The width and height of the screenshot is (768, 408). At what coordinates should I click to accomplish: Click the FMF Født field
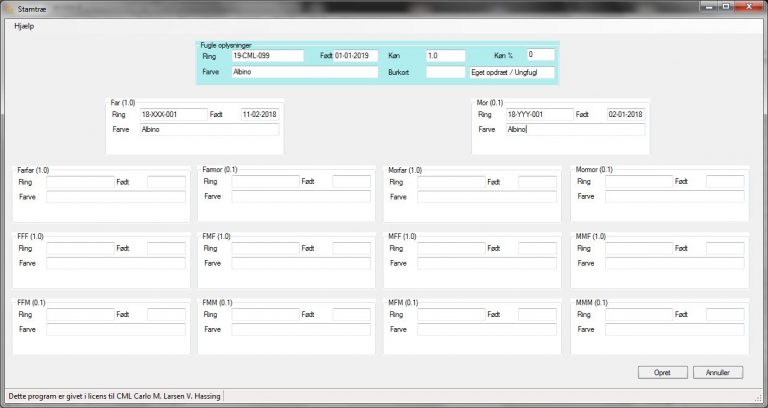click(x=352, y=248)
